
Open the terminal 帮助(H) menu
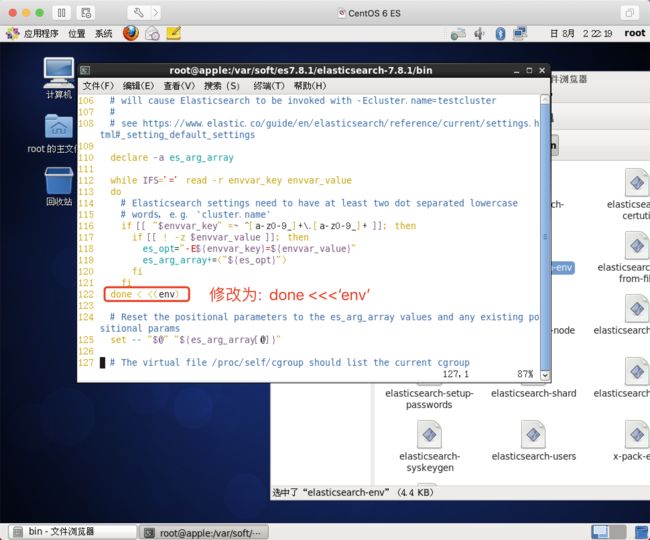tap(310, 86)
